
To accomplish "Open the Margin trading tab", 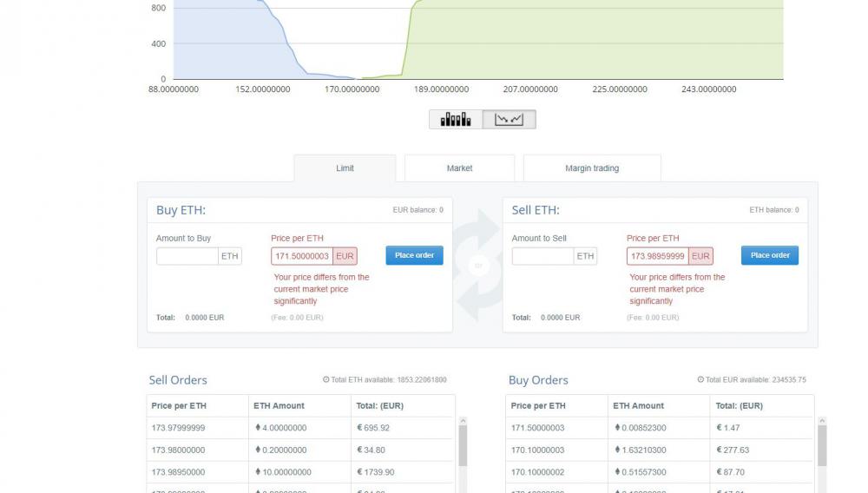I will point(592,168).
